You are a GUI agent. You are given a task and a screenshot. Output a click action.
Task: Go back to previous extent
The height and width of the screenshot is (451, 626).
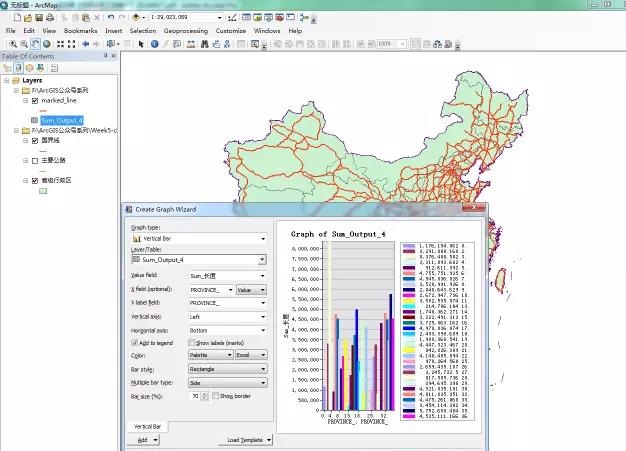pos(85,44)
